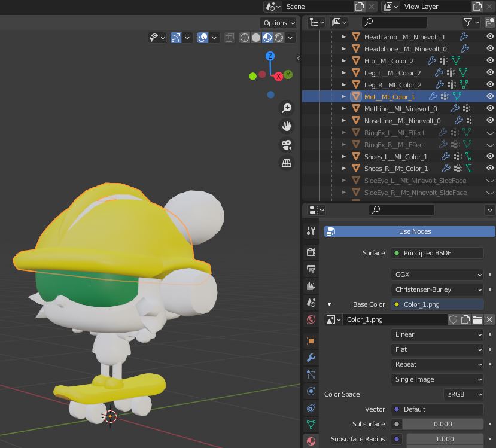Click the Use Nodes button
The height and width of the screenshot is (448, 496).
point(410,231)
